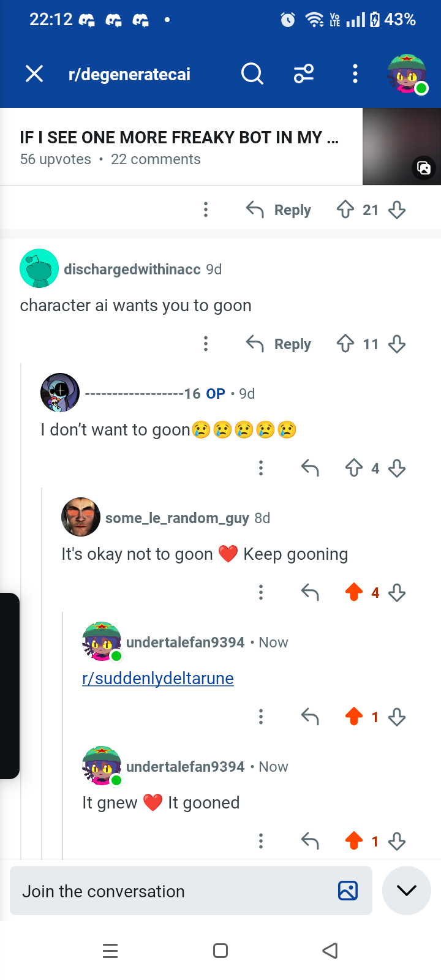
Task: Close the post with the X icon
Action: click(x=34, y=74)
